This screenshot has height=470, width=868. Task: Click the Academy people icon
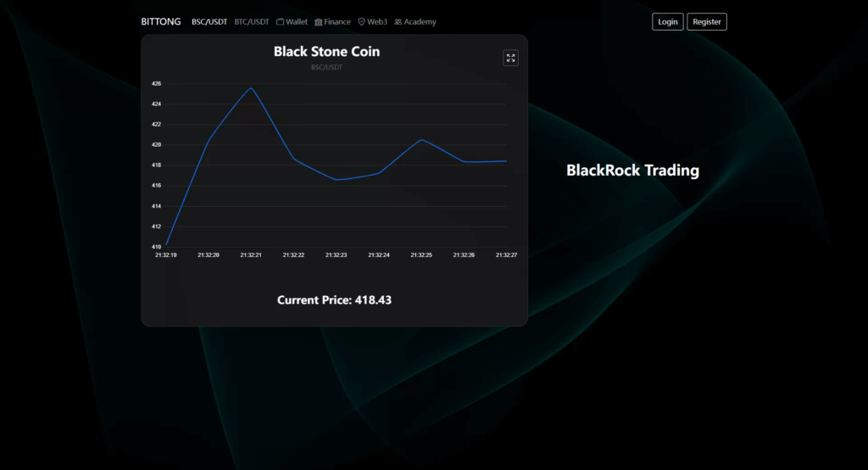coord(398,22)
